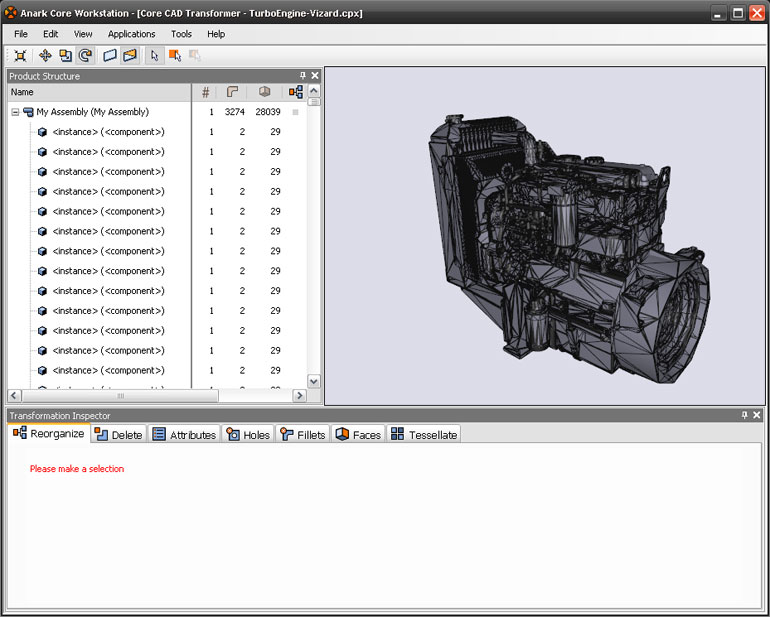Toggle the orange shaded-with-edges display icon

click(130, 56)
